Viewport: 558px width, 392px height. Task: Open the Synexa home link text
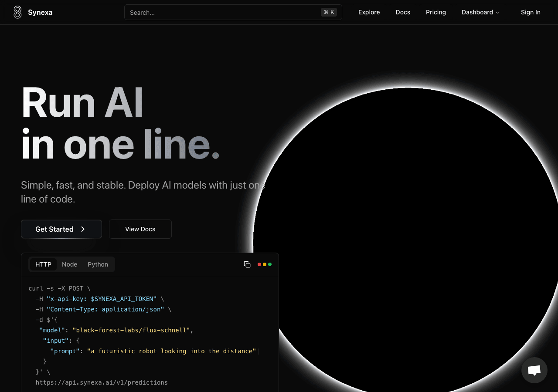(40, 12)
